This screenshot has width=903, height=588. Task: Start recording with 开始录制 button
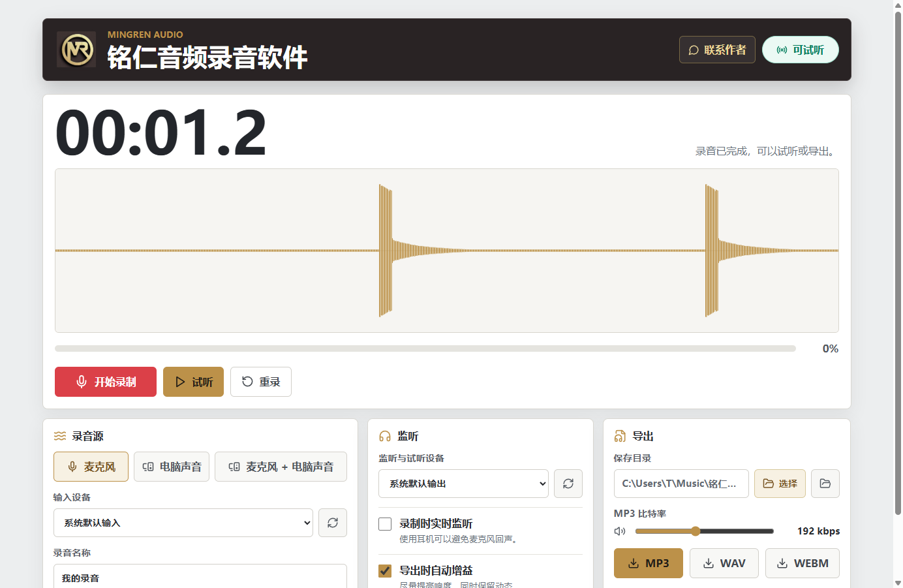point(106,382)
